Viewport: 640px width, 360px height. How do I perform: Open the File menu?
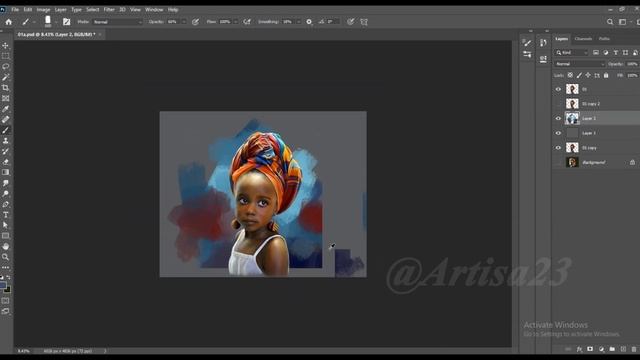click(15, 9)
